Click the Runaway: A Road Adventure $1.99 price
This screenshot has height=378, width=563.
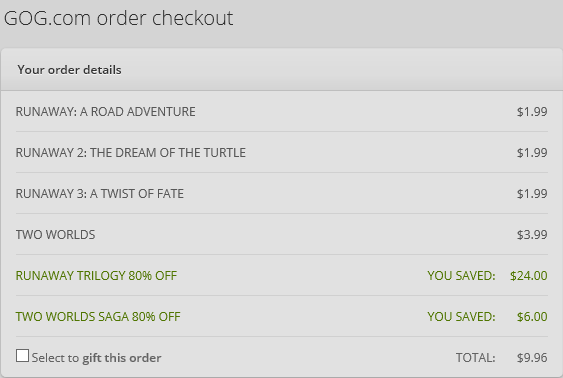532,112
